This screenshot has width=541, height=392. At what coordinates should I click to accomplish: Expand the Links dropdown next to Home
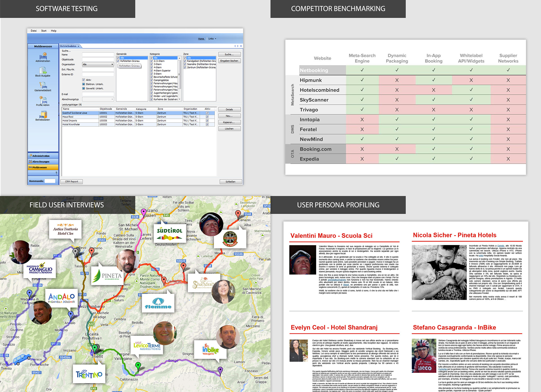coord(212,39)
